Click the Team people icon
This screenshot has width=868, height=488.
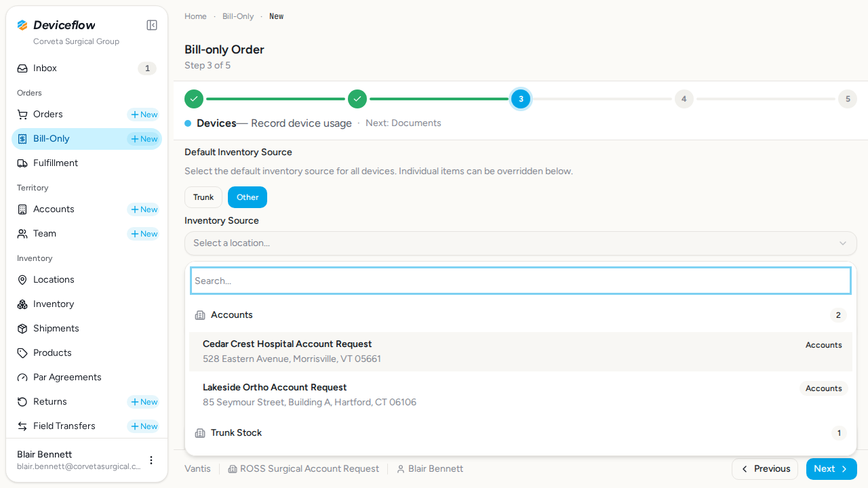(x=22, y=234)
